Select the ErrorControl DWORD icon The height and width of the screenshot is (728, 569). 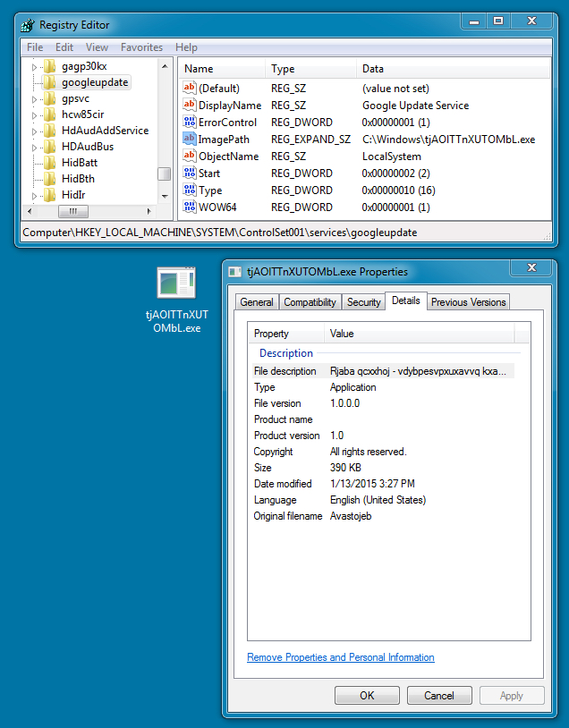(189, 123)
